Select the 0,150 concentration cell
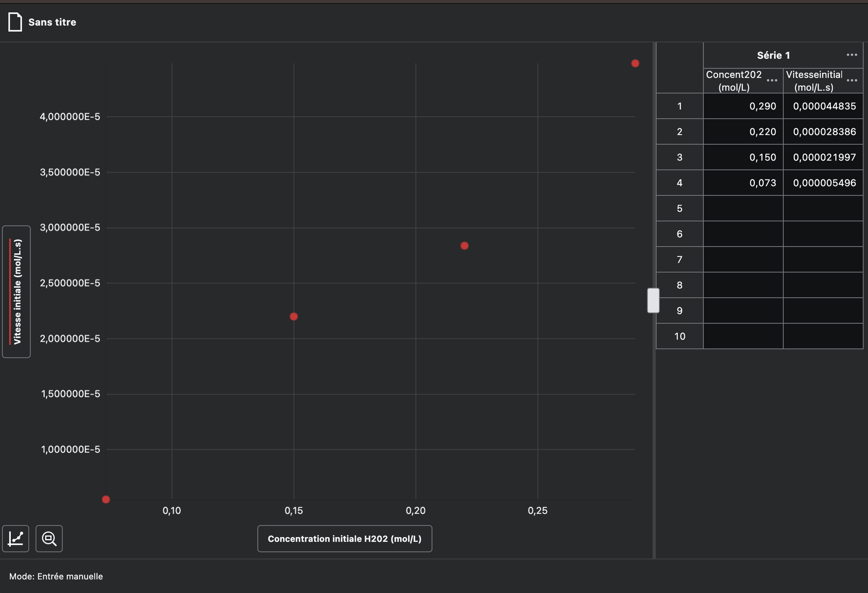Screen dimensions: 868x593 click(743, 157)
